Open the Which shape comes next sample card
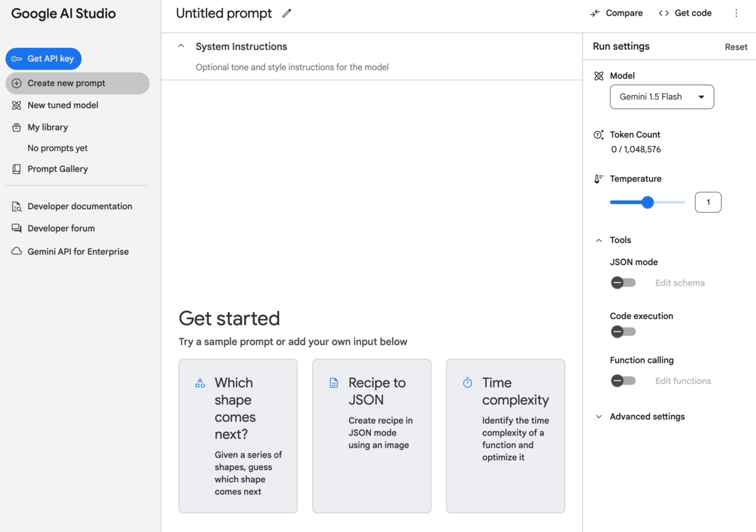 tap(238, 436)
